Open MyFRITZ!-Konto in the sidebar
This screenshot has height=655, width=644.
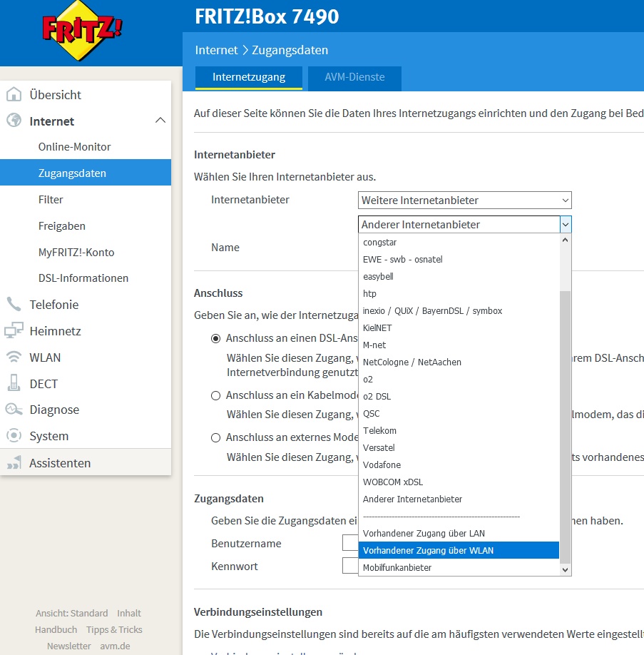click(x=76, y=253)
